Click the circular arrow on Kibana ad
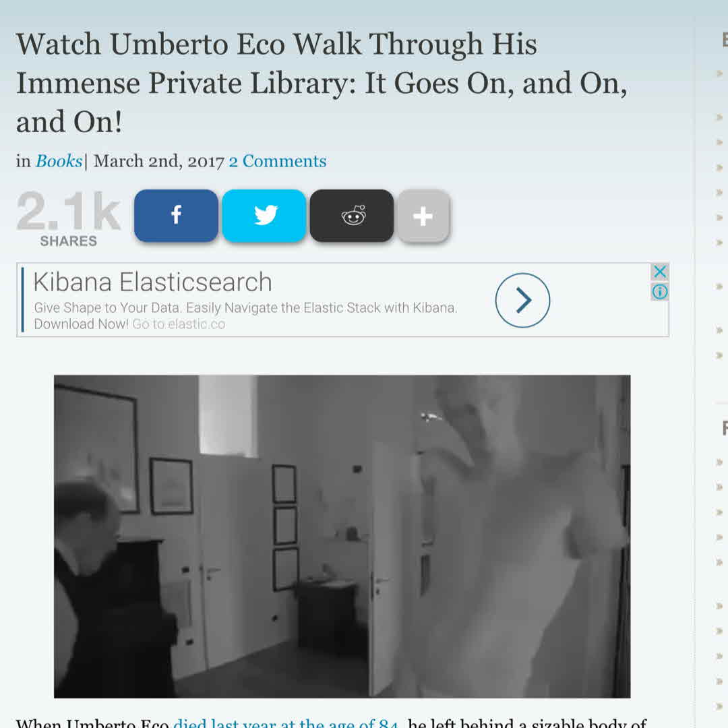 pyautogui.click(x=523, y=301)
